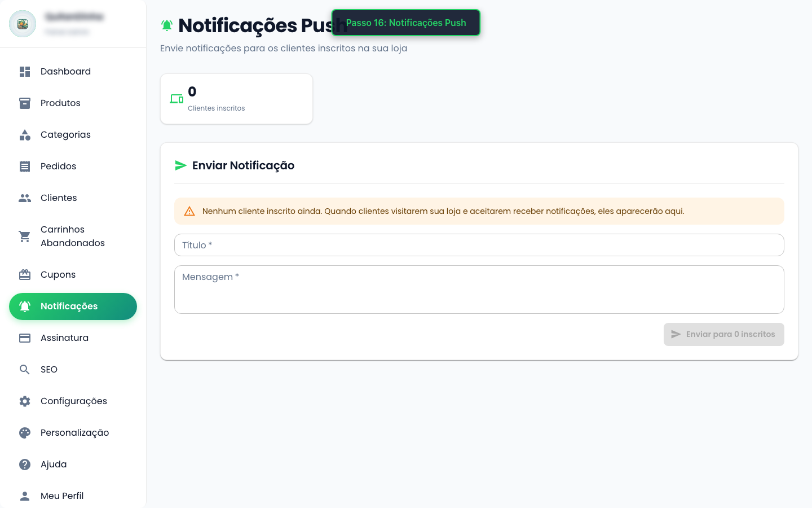This screenshot has width=812, height=508.
Task: Open Meu Perfil
Action: [62, 496]
